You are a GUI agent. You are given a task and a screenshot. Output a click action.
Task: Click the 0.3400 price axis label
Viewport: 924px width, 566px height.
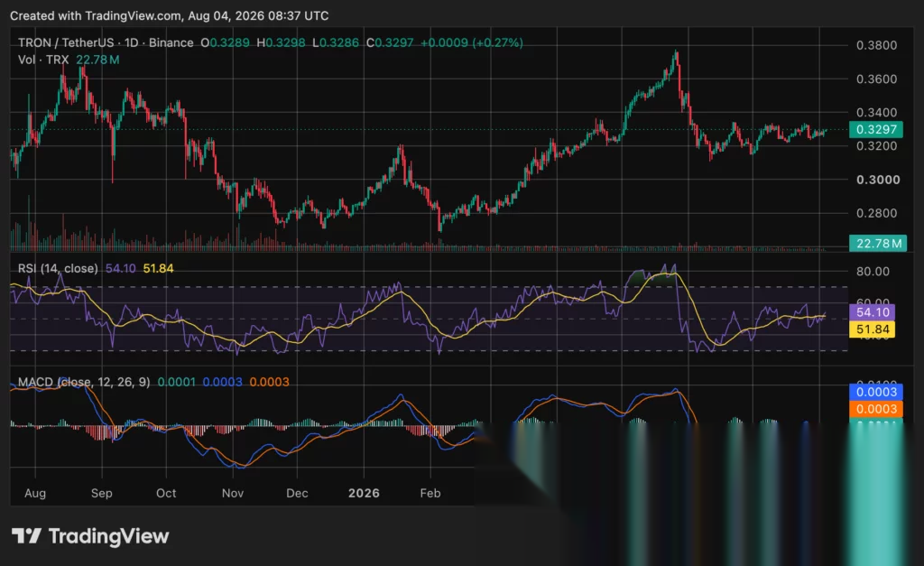coord(876,112)
